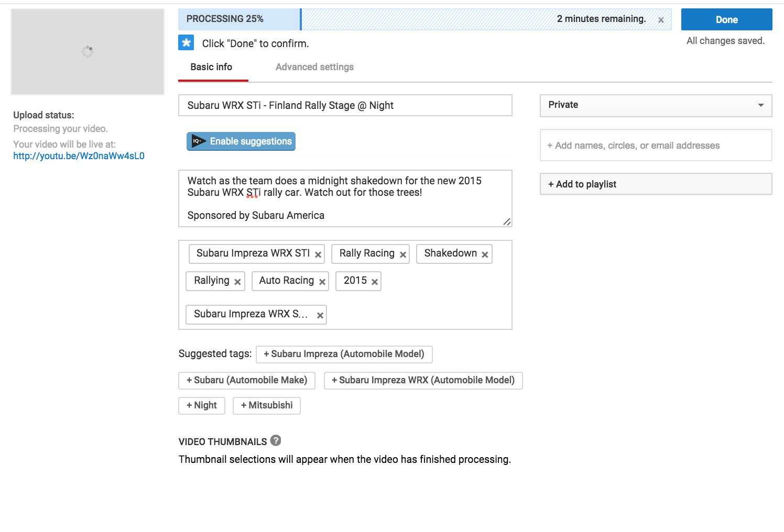
Task: Click the 'Sponsored by Subaru America' line
Action: click(256, 215)
